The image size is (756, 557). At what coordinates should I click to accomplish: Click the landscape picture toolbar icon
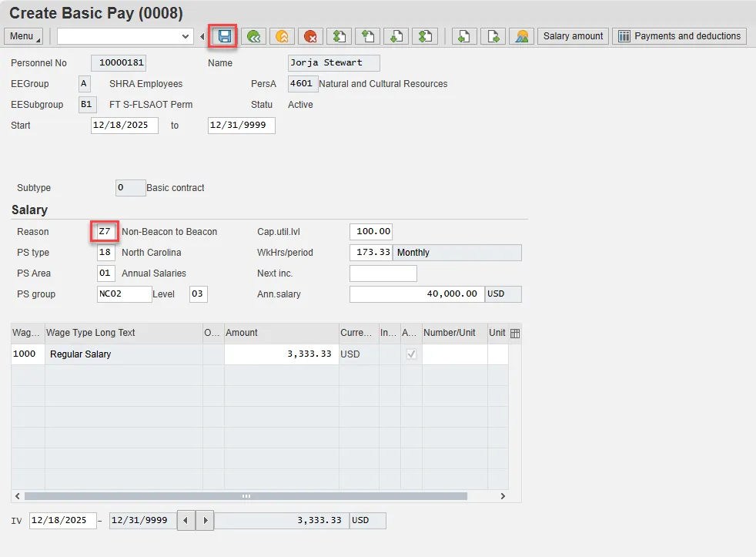coord(522,36)
